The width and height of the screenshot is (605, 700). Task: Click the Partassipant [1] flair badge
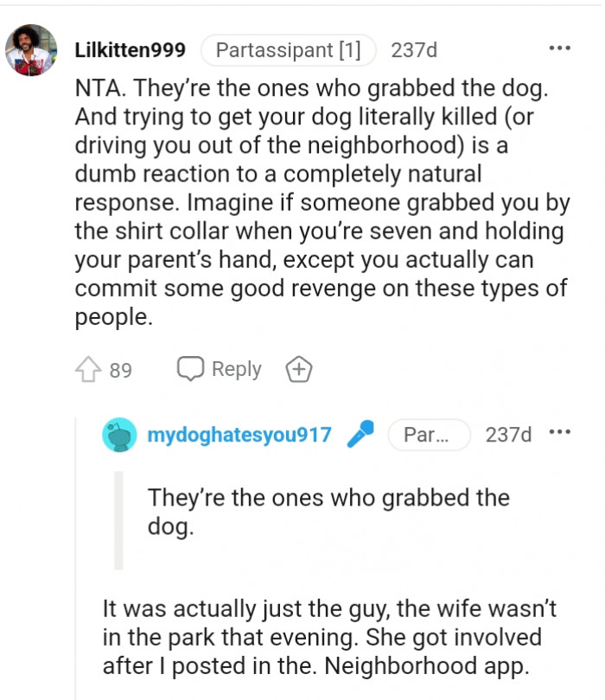pyautogui.click(x=288, y=49)
